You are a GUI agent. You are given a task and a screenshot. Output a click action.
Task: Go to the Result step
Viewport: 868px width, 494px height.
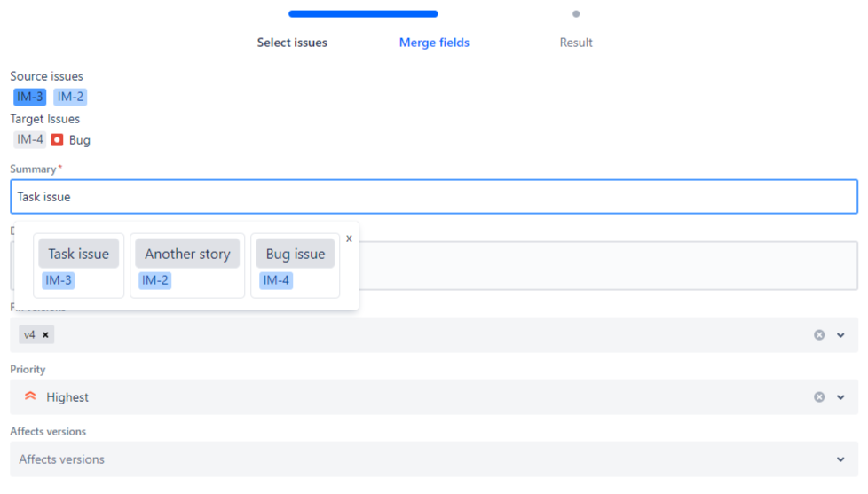tap(576, 43)
